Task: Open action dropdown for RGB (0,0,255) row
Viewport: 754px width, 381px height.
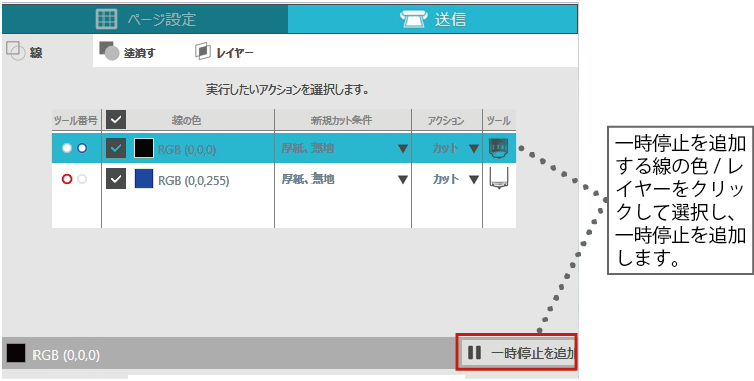Action: click(474, 180)
